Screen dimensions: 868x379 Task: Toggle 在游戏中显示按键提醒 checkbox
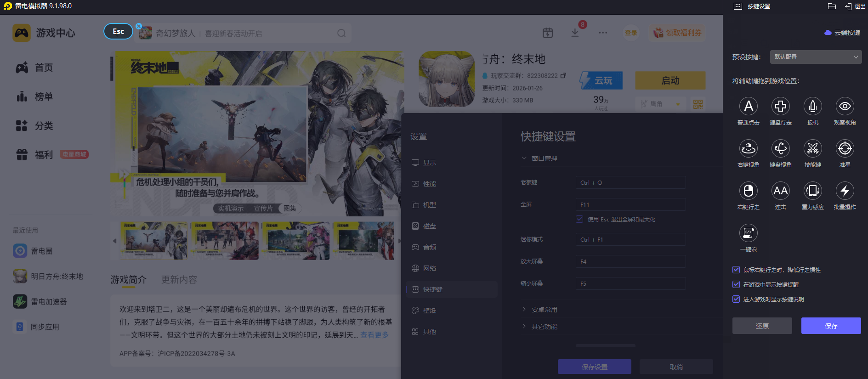click(x=736, y=284)
